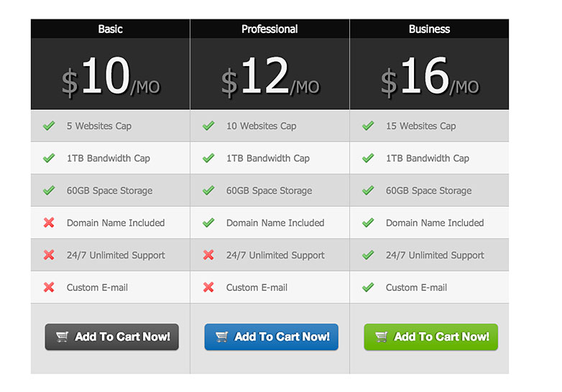Screen dimensions: 562x392
Task: Click the $10/MO price
Action: 111,76
